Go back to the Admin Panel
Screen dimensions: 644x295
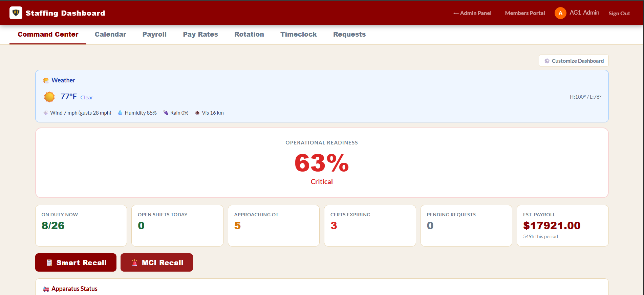pyautogui.click(x=472, y=13)
